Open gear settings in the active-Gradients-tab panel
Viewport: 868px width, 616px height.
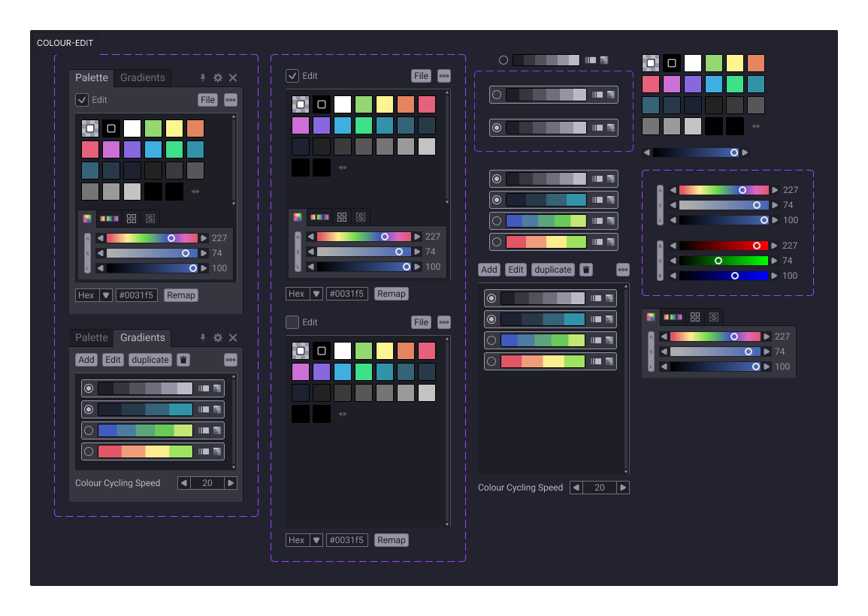pos(218,337)
